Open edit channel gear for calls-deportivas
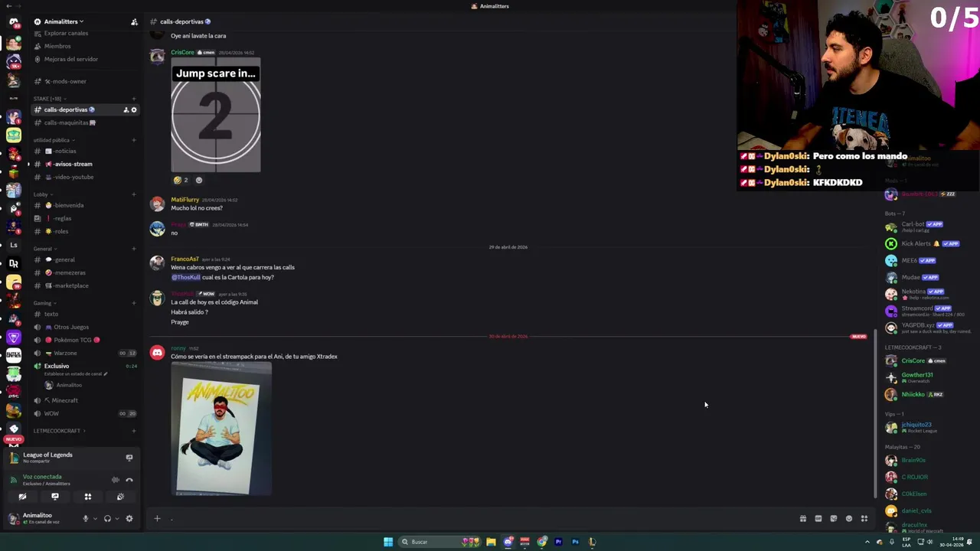980x551 pixels. pyautogui.click(x=134, y=109)
